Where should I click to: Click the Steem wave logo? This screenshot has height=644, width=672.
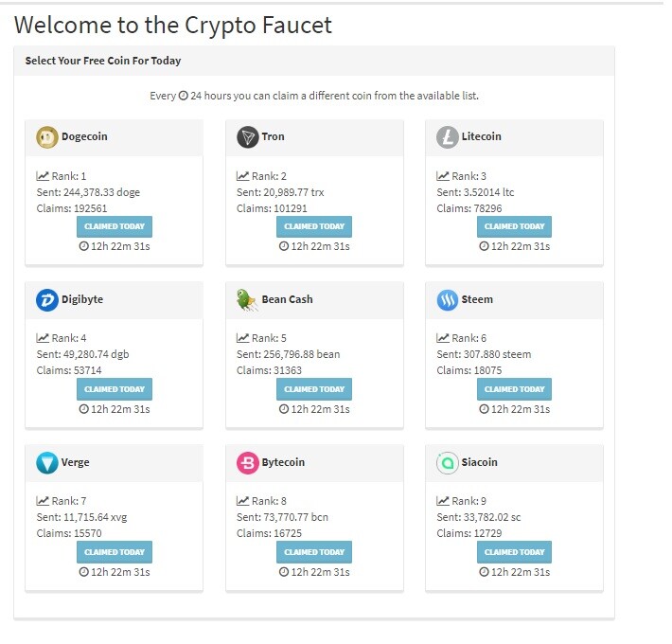click(448, 300)
